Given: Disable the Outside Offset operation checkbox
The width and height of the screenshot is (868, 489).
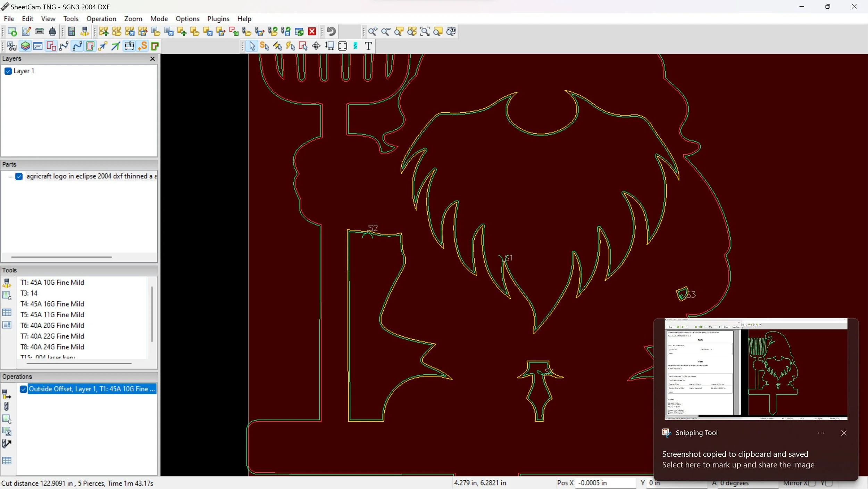Looking at the screenshot, I should click(23, 389).
